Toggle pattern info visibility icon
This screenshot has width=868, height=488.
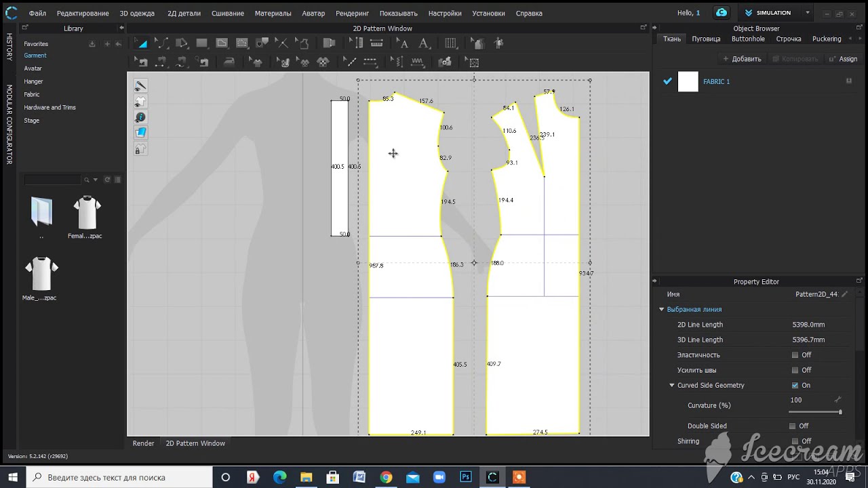(x=140, y=117)
